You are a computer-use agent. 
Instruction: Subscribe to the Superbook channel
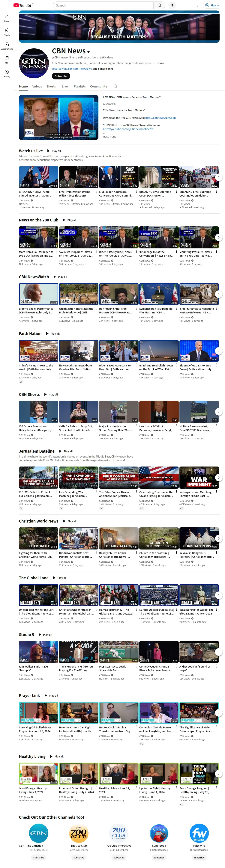click(x=159, y=858)
